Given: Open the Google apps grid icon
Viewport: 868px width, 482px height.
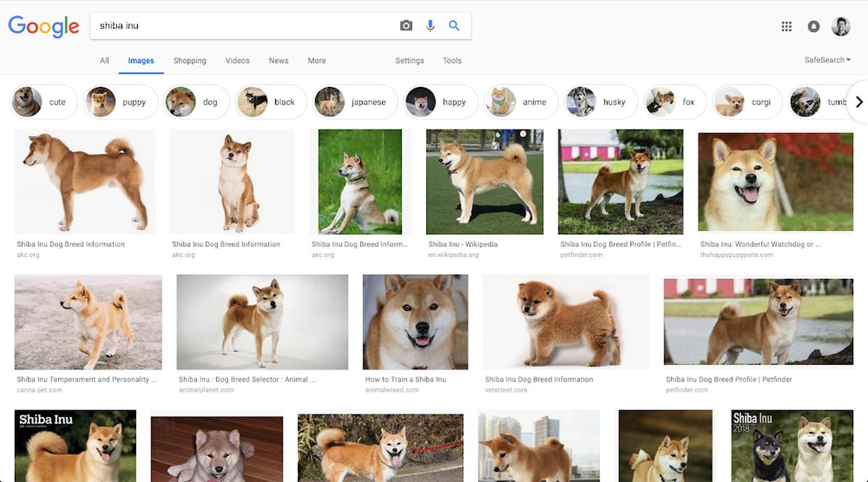Looking at the screenshot, I should click(787, 27).
